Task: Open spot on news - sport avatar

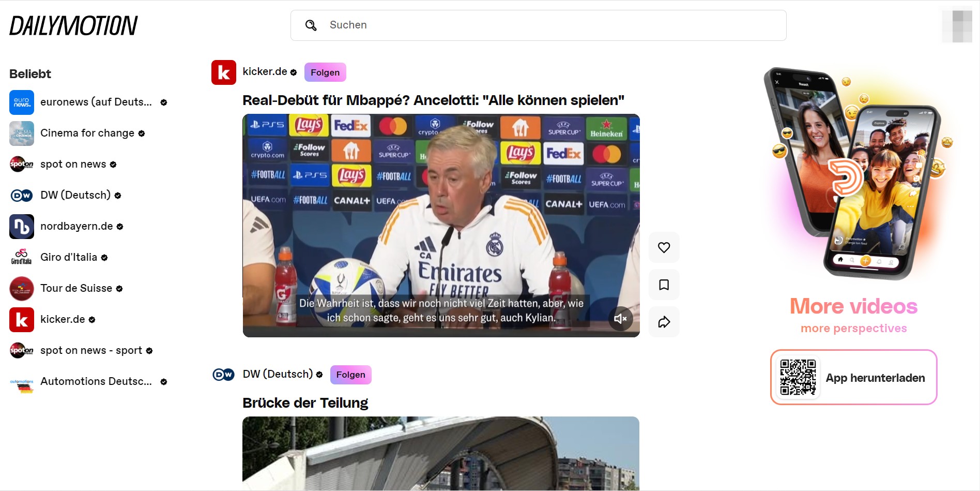Action: [22, 351]
